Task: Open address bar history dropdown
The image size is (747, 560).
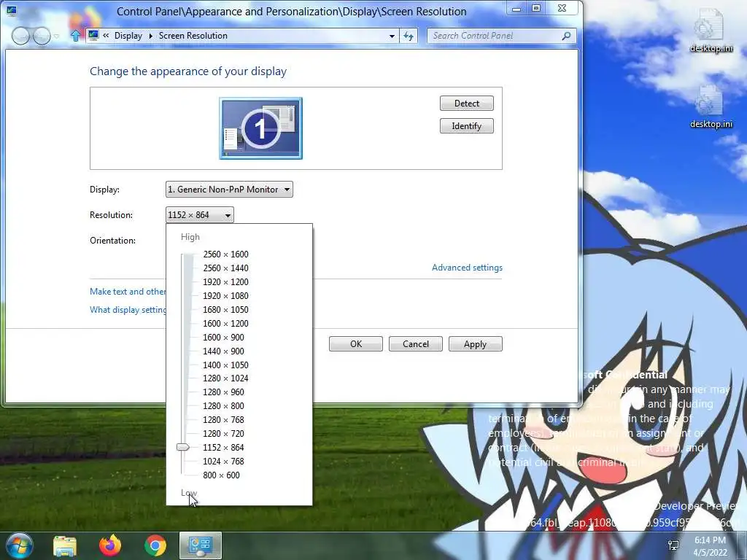Action: [x=392, y=36]
